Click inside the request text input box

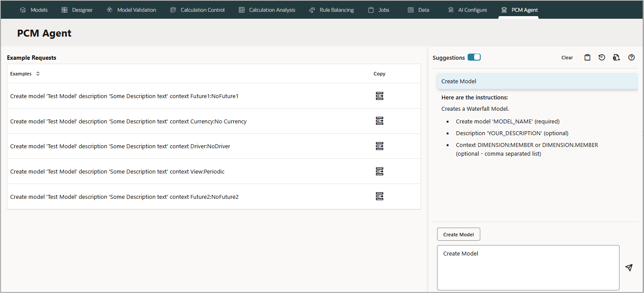pos(528,268)
